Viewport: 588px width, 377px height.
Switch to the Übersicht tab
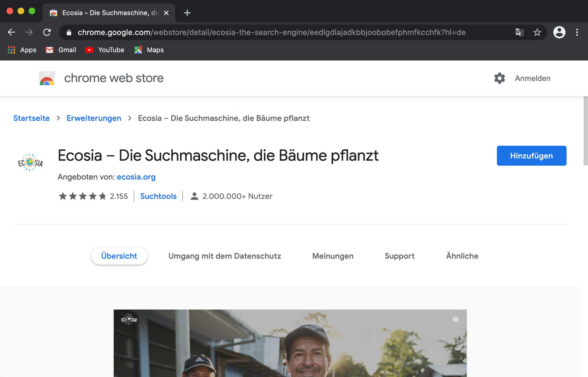pos(119,256)
